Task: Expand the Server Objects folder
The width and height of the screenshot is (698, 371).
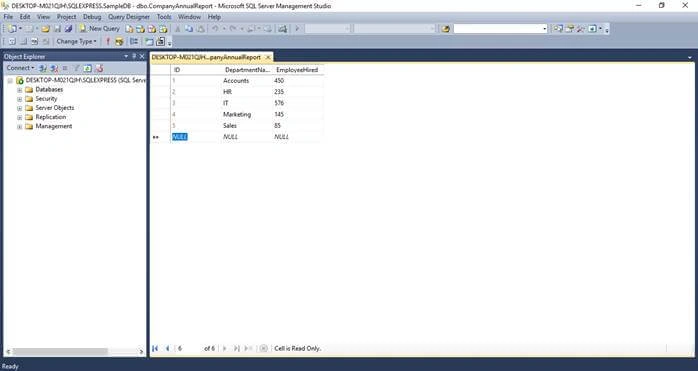Action: pos(20,108)
